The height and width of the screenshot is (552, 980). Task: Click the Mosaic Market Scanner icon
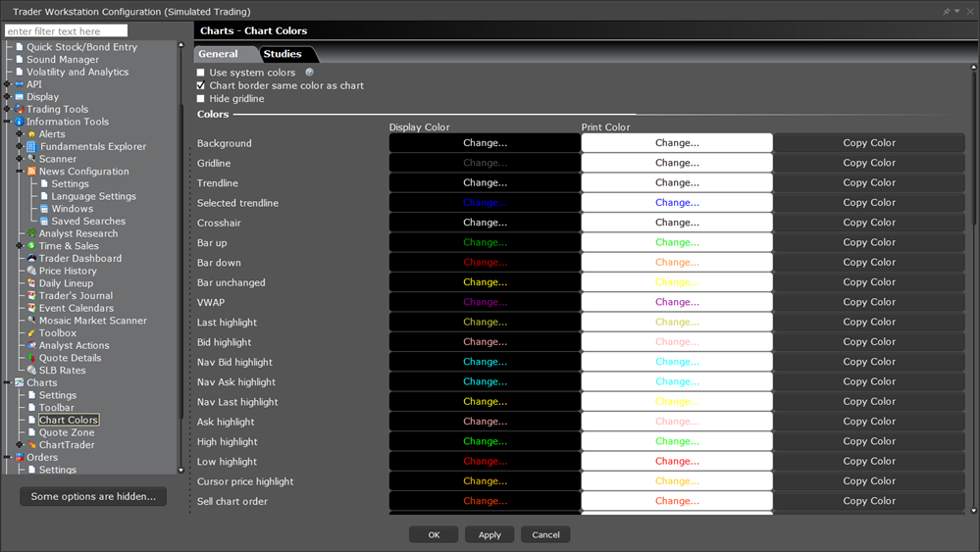coord(31,321)
